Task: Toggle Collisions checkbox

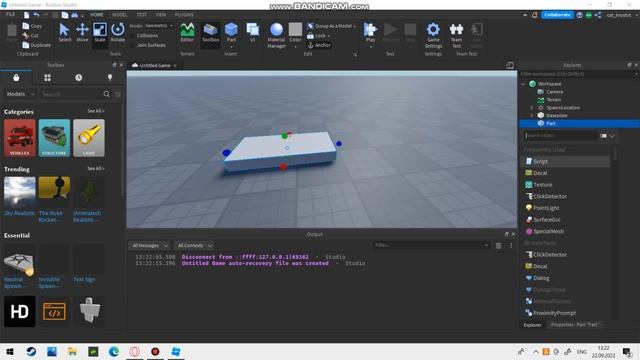Action: tap(132, 36)
